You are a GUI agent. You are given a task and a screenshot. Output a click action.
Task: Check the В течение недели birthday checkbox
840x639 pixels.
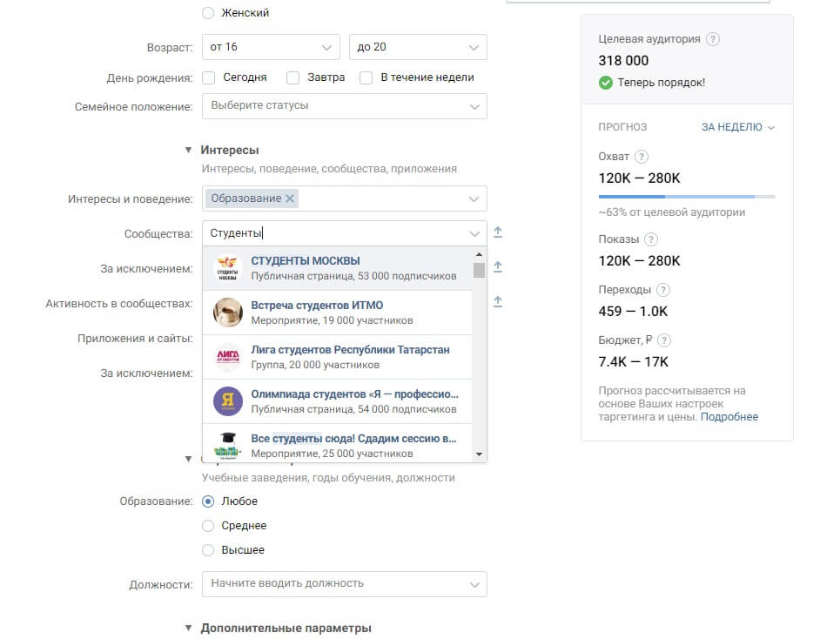tap(366, 78)
